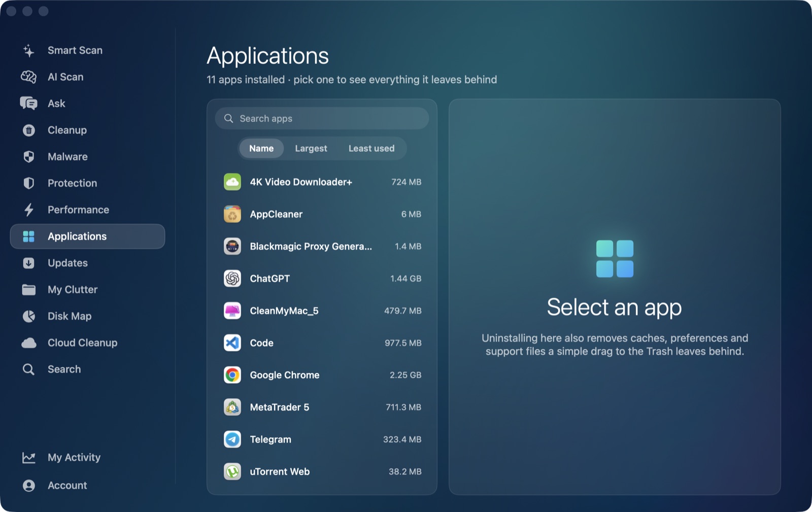Open the My Activity chart icon
This screenshot has height=512, width=812.
(x=29, y=458)
